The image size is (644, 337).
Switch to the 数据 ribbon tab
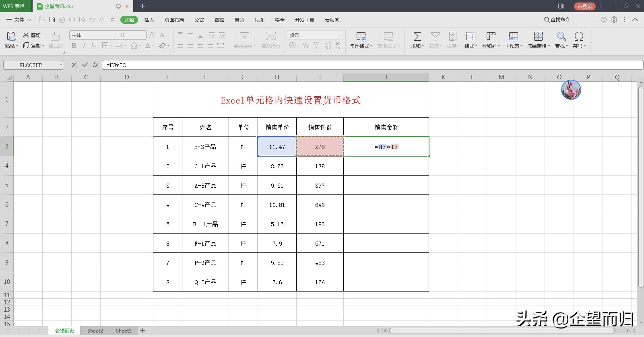click(219, 20)
